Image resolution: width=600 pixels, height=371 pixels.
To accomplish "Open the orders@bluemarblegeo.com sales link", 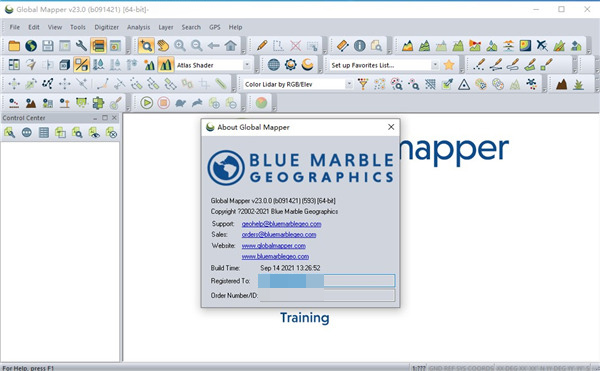I will point(279,234).
